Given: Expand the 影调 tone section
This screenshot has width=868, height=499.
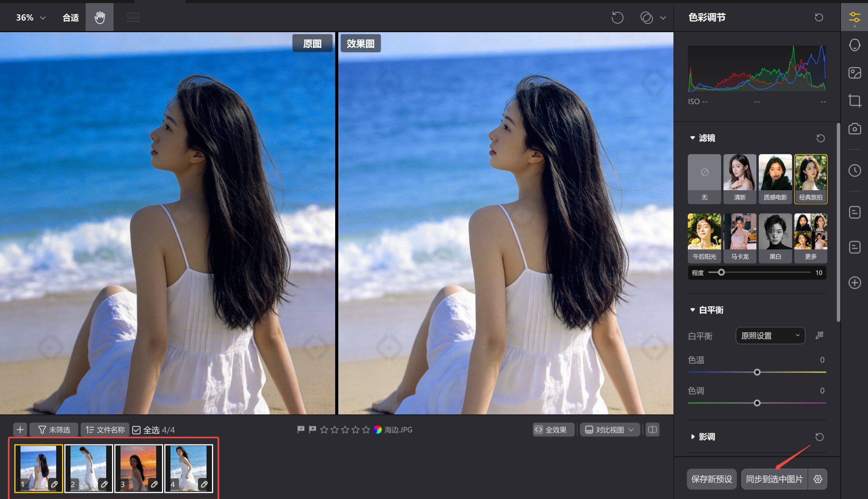Looking at the screenshot, I should (693, 437).
